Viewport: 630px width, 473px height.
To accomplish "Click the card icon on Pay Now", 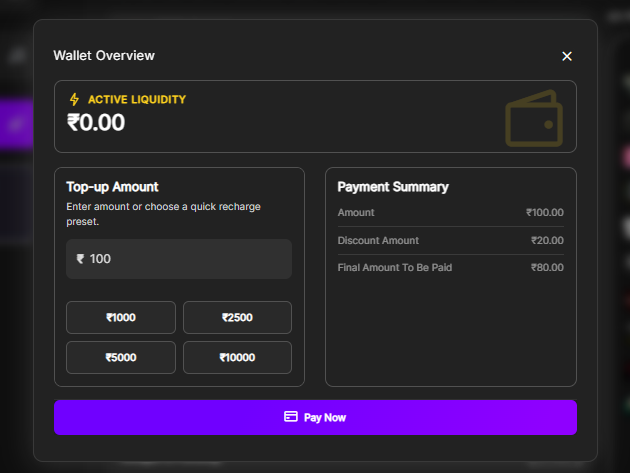I will 291,417.
